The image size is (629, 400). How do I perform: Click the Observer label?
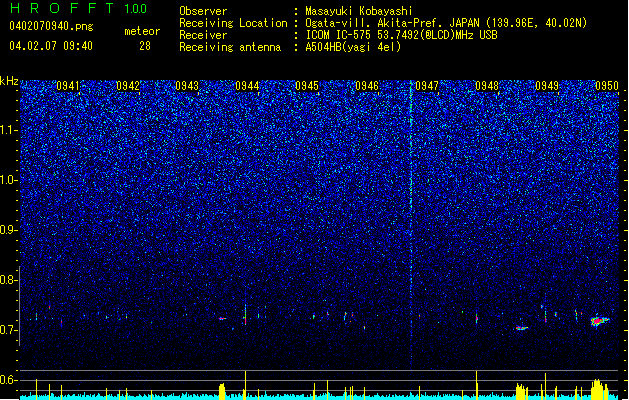[203, 11]
